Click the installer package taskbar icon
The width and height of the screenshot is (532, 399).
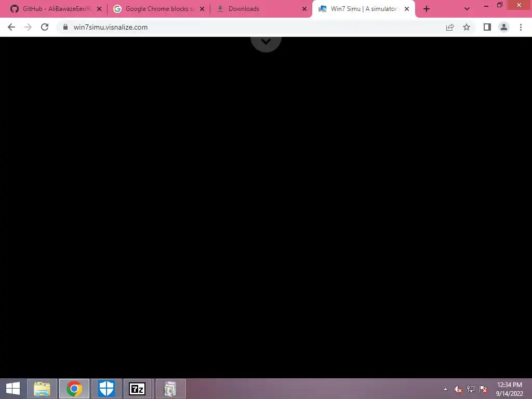(x=170, y=389)
